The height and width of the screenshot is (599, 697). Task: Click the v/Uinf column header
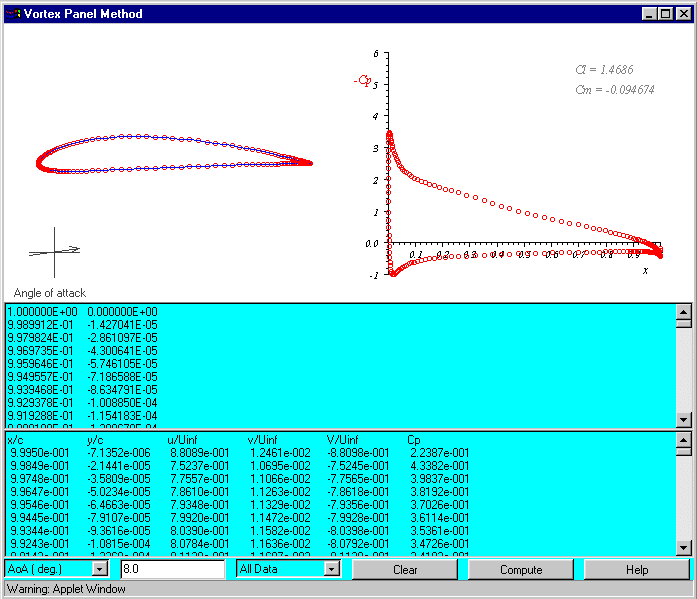[262, 440]
